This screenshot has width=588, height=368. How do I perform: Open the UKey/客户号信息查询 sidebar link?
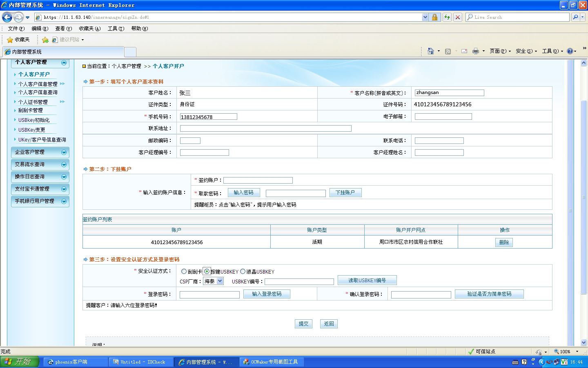pos(42,140)
